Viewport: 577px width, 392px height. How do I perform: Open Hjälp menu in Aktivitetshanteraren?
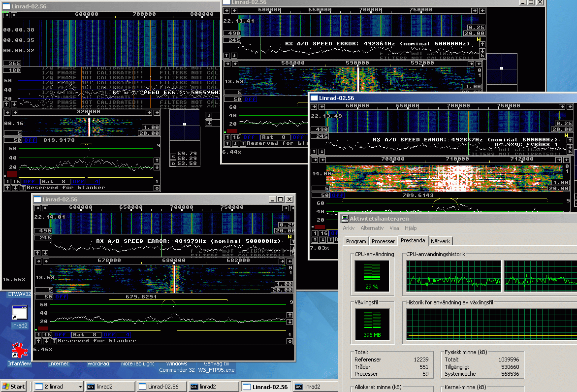tap(411, 228)
